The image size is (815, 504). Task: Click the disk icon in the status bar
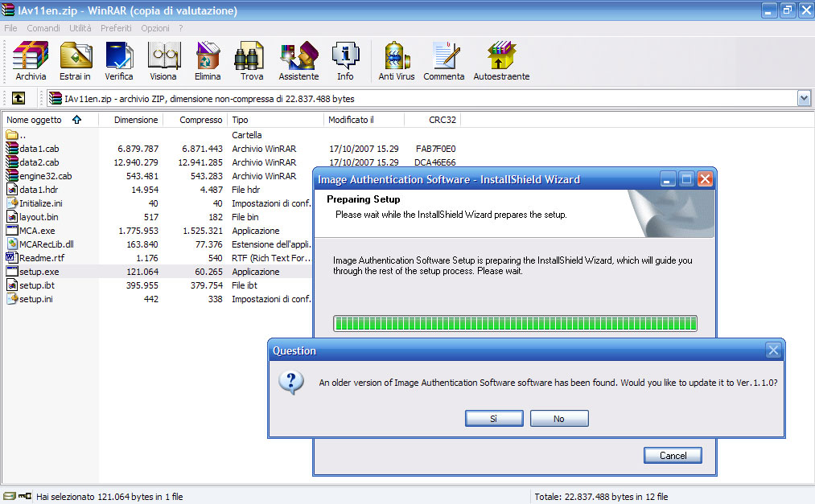pyautogui.click(x=10, y=496)
